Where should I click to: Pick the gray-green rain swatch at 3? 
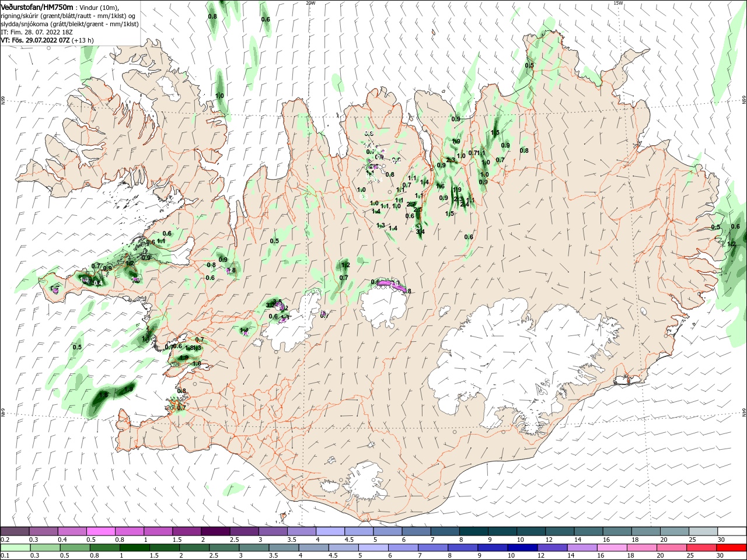(x=254, y=548)
